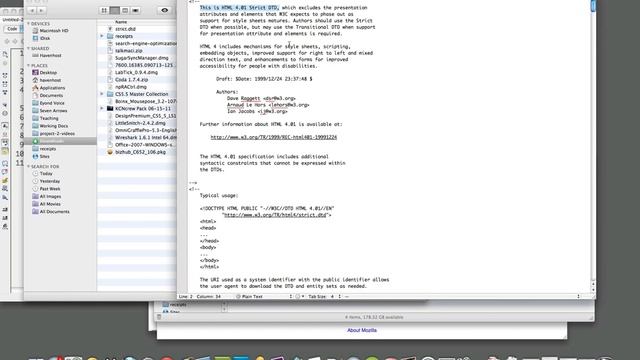This screenshot has height=360, width=640.
Task: Switch to Code view in Dreamweaver window
Action: (12, 29)
